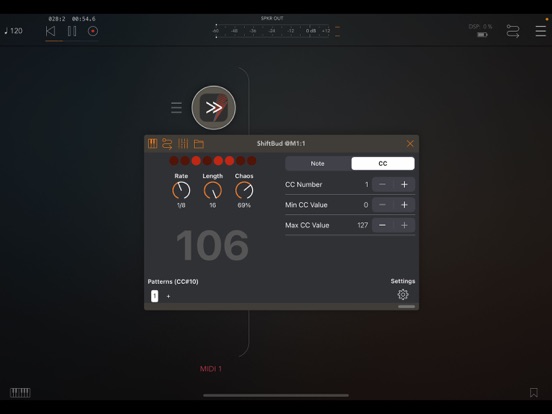Increase the CC Number value
This screenshot has height=414, width=552.
404,184
